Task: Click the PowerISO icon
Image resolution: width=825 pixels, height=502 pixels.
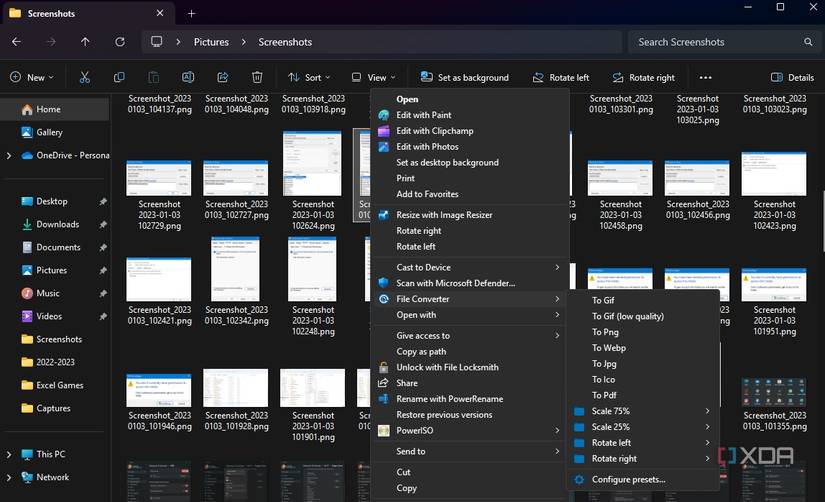Action: click(x=384, y=430)
